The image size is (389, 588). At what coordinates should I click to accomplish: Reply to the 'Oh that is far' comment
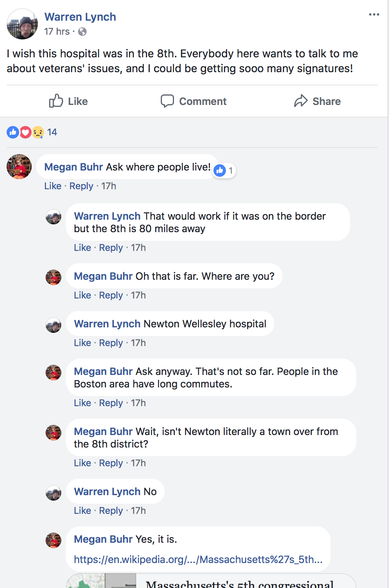coord(111,295)
